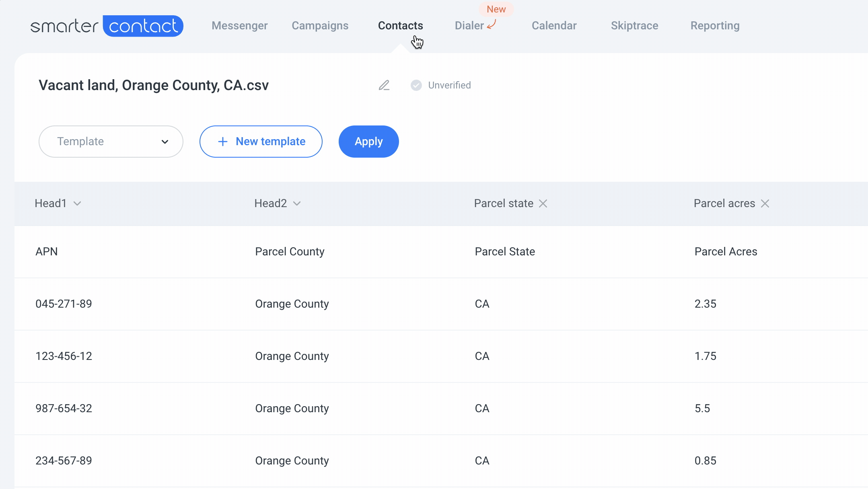Click the Unverified checkmark icon

(416, 85)
